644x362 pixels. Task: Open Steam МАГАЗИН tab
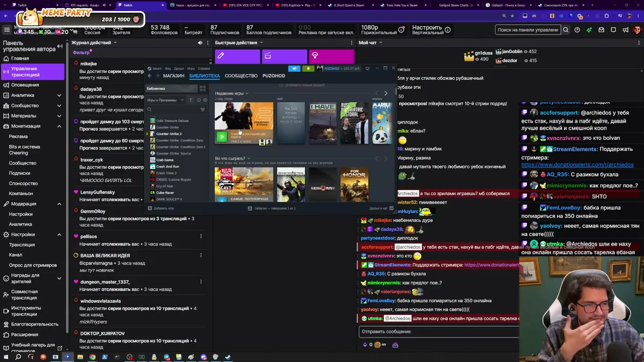pos(174,76)
